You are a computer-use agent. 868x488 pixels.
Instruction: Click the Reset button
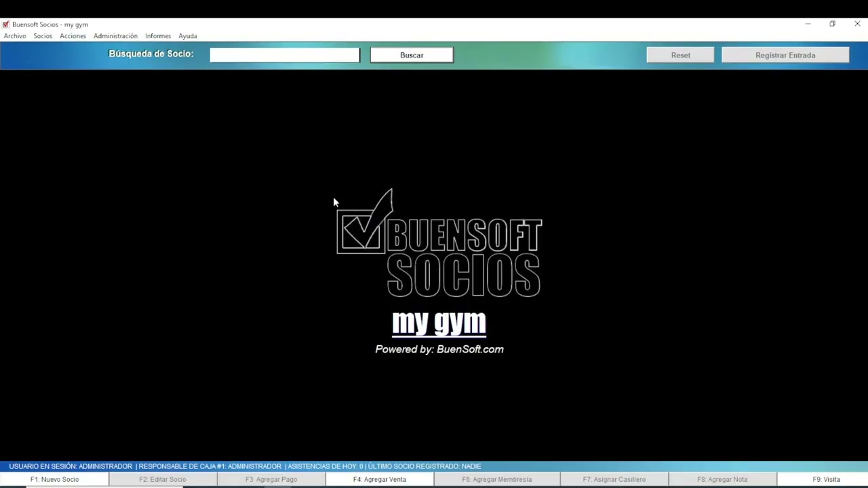tap(680, 55)
